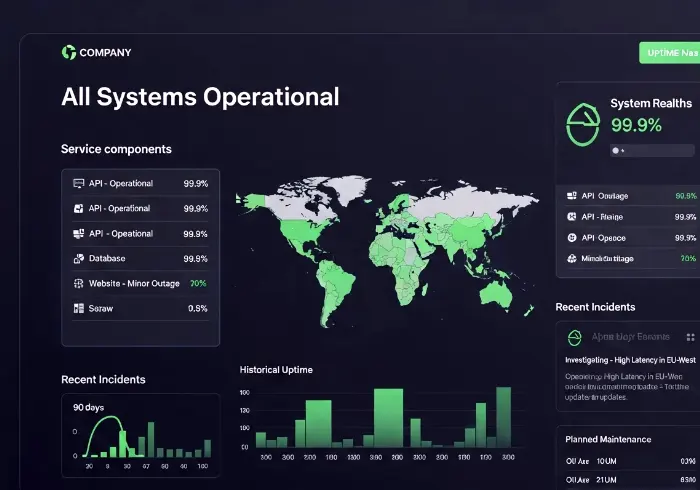The height and width of the screenshot is (490, 700).
Task: Click the tallest bar in Historical Uptime
Action: coord(504,417)
